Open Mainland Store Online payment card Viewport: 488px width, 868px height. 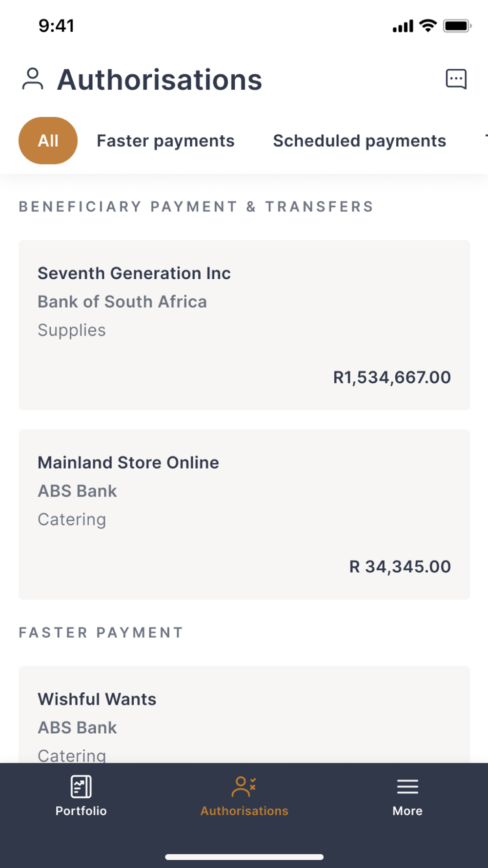(244, 514)
